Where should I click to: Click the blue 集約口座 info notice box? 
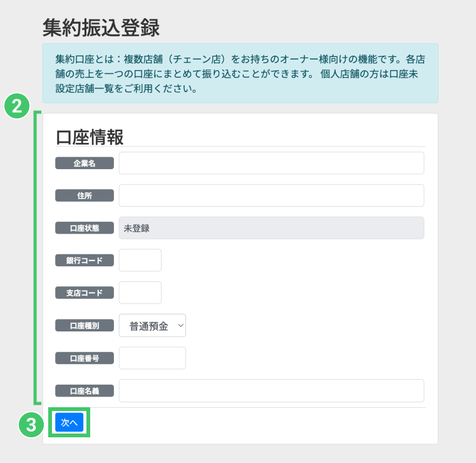240,73
